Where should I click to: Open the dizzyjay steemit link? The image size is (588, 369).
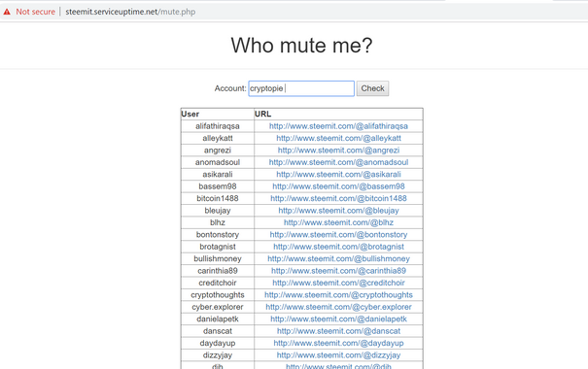tap(338, 354)
